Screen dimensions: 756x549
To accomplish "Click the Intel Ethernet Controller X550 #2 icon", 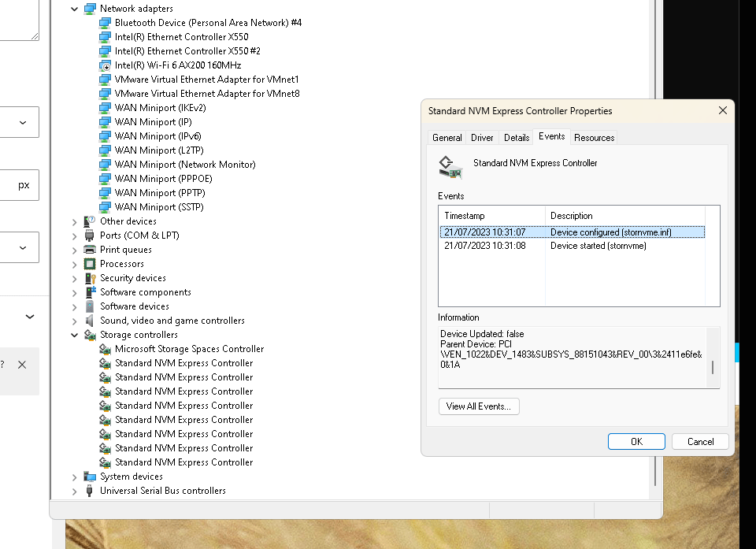I will (105, 51).
